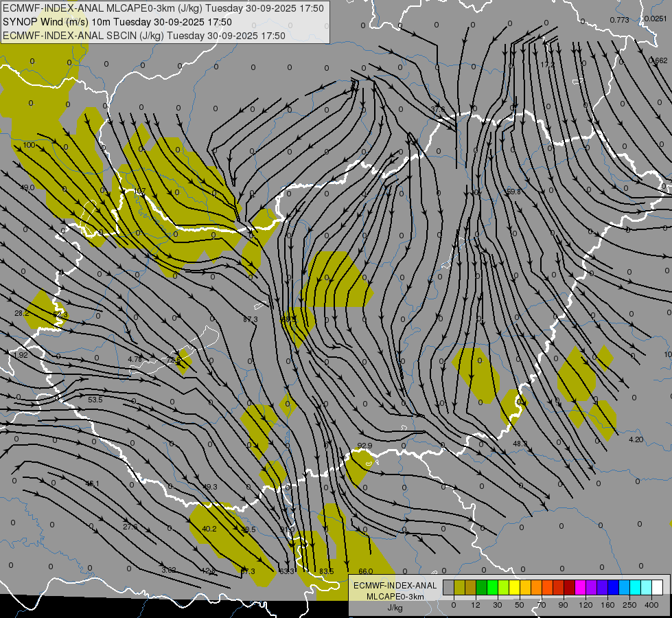Click the map value 0.662
672x618 pixels.
[x=658, y=60]
